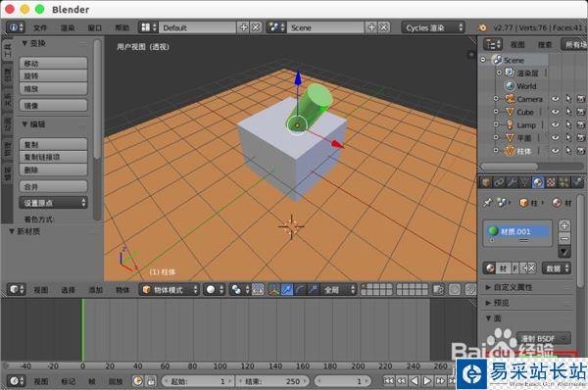Open the 选择 menu in 3D view header
The image size is (588, 390).
pyautogui.click(x=69, y=290)
